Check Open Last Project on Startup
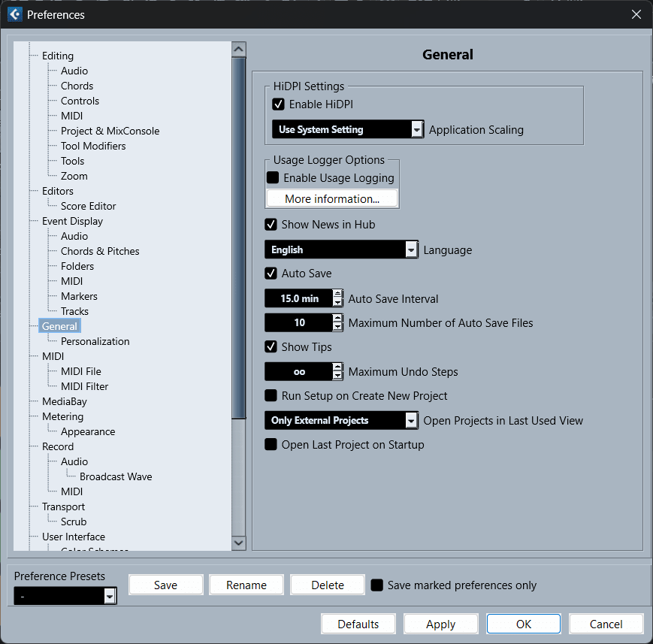Screen dimensions: 653x644 pyautogui.click(x=271, y=445)
